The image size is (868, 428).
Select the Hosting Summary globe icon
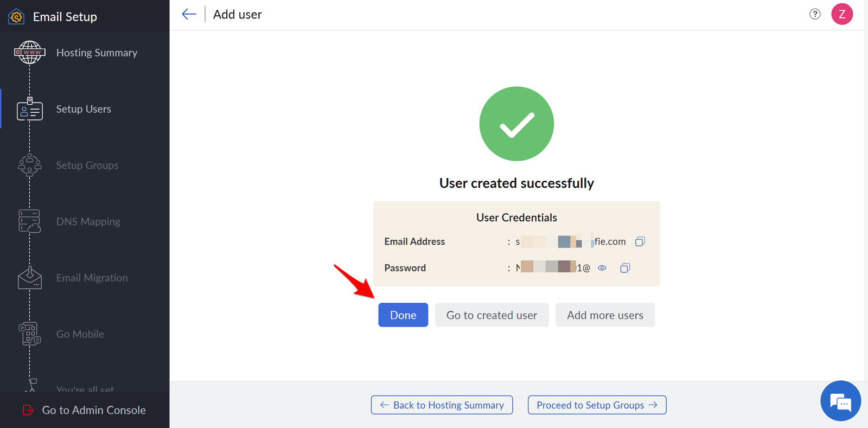click(x=30, y=53)
